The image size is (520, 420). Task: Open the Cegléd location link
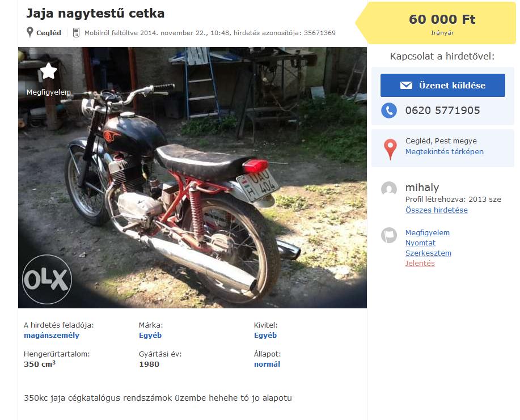point(49,33)
